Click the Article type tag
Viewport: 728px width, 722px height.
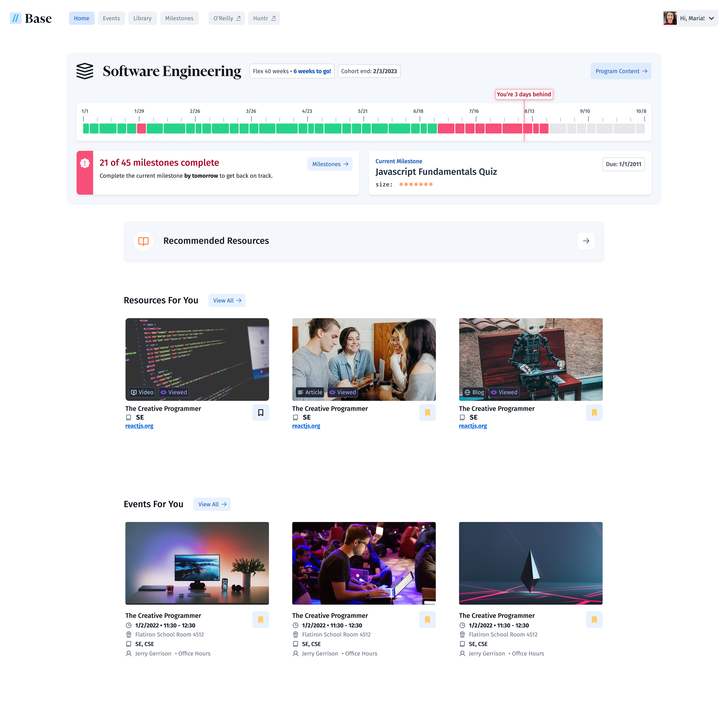click(x=310, y=392)
